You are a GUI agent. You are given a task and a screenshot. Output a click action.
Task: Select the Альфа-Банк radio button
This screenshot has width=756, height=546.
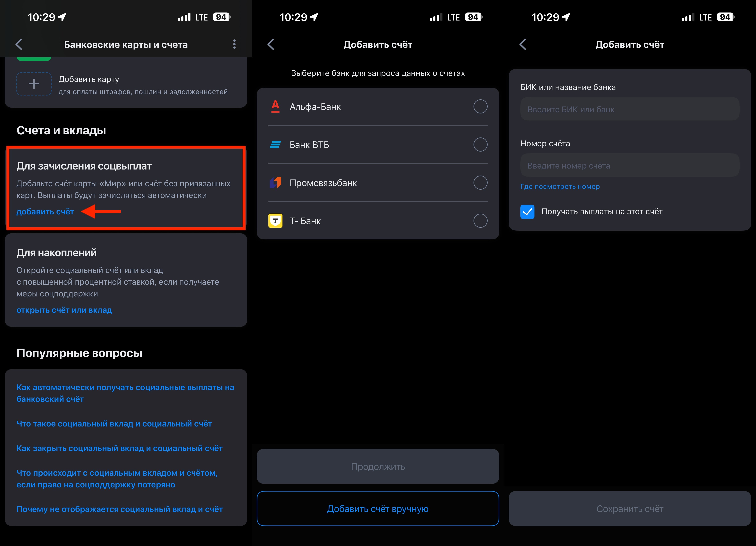480,107
